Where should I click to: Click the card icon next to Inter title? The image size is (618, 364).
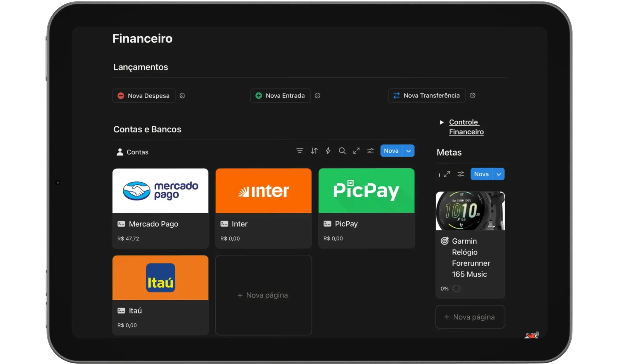click(224, 224)
